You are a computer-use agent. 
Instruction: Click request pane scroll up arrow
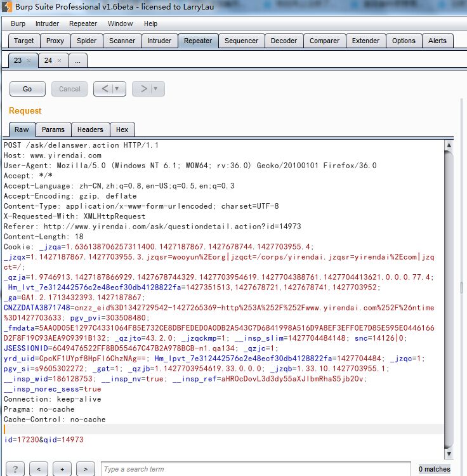tap(449, 145)
